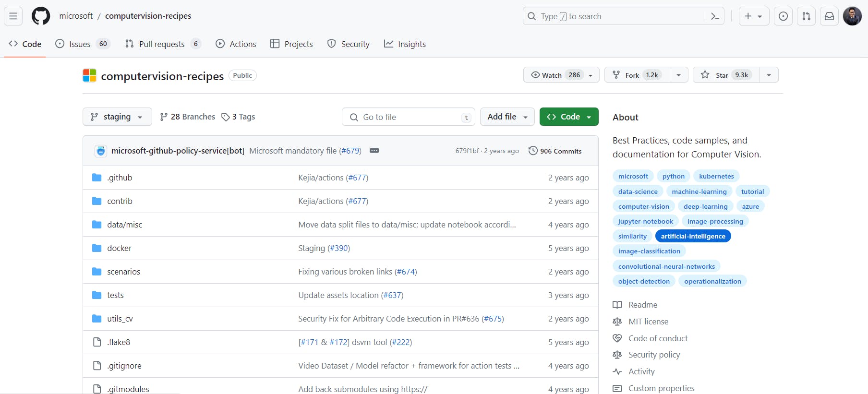
Task: Expand the Star lists arrow
Action: [x=769, y=75]
